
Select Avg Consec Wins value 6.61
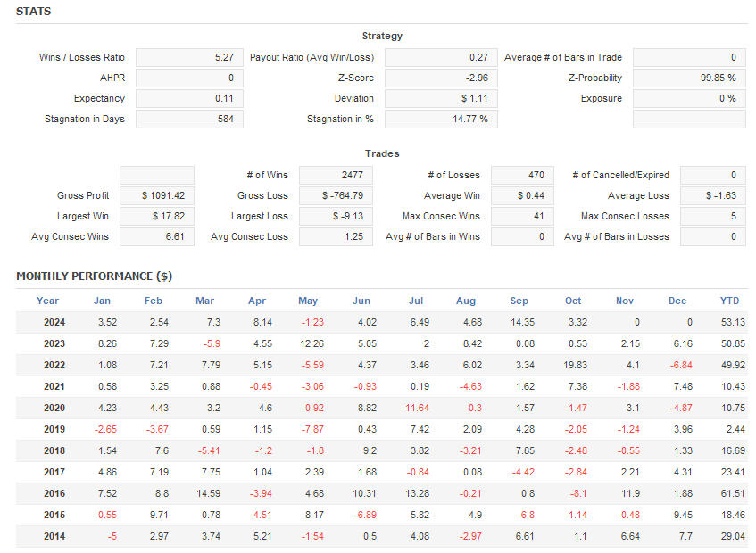point(157,237)
